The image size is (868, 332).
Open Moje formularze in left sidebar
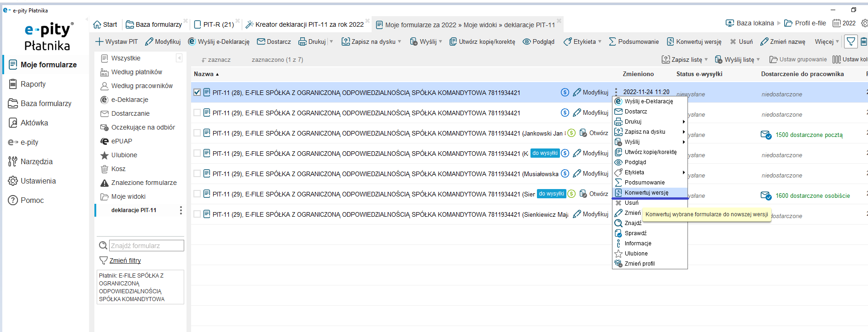click(45, 65)
